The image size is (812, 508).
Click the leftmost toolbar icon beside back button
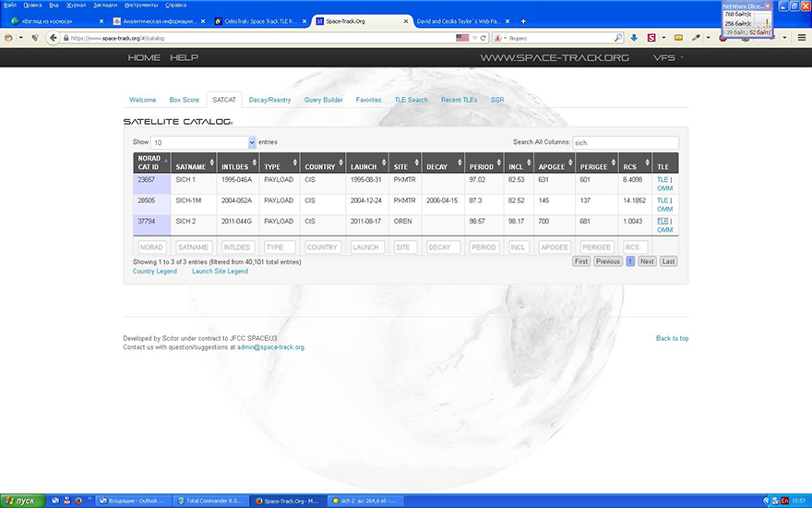tap(8, 38)
